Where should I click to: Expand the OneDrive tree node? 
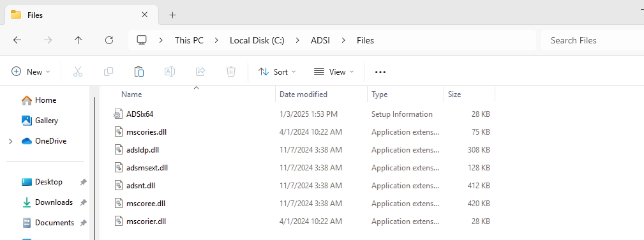(11, 141)
